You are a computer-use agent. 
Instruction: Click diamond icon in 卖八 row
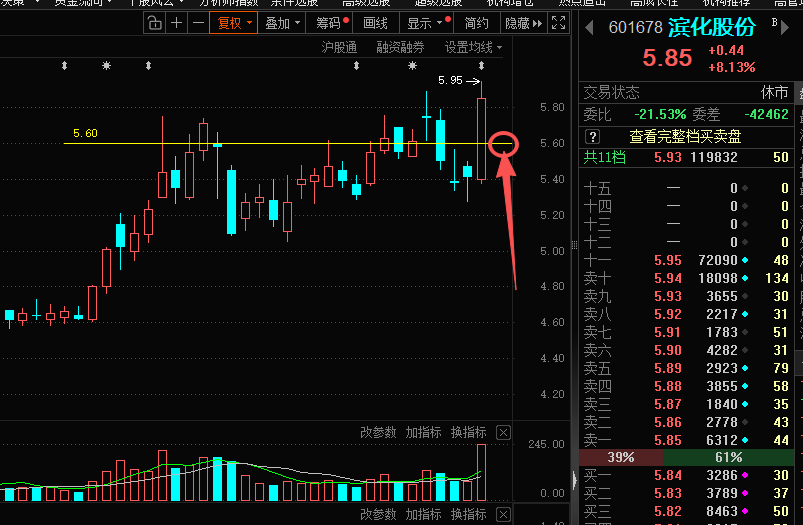pyautogui.click(x=745, y=314)
